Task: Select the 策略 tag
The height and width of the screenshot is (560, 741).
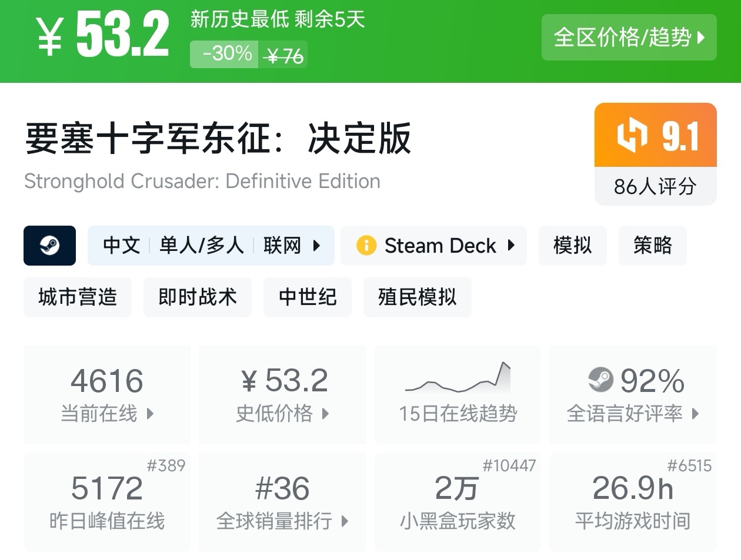Action: [x=652, y=246]
